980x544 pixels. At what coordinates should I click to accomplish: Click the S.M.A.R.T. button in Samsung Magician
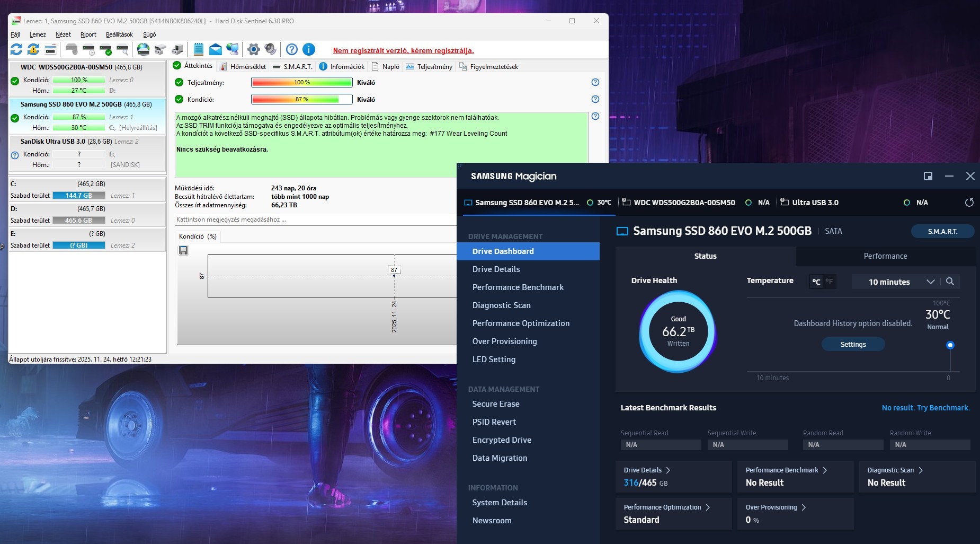click(942, 231)
